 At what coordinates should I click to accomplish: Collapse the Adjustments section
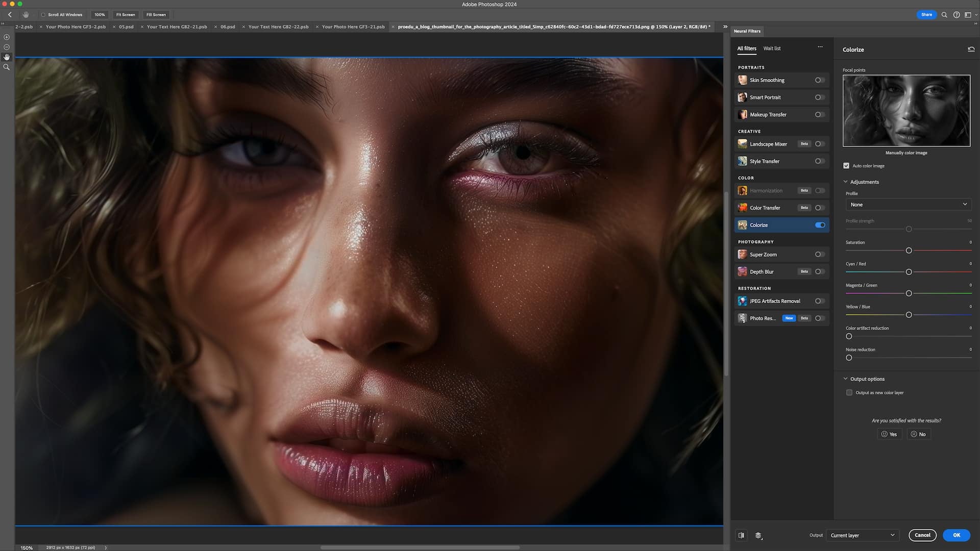[x=845, y=182]
